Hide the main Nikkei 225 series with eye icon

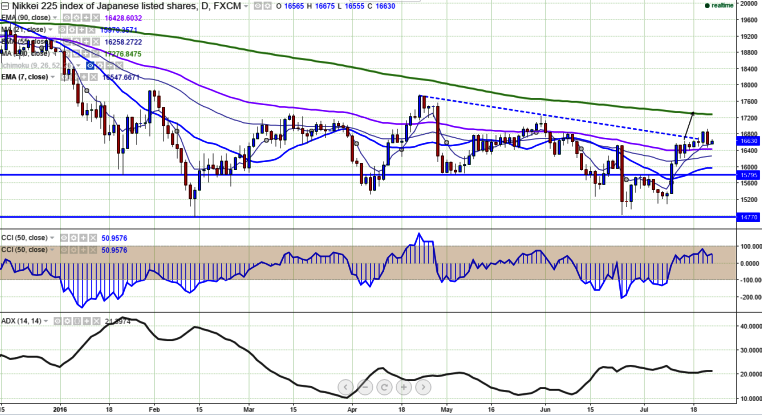[x=258, y=6]
